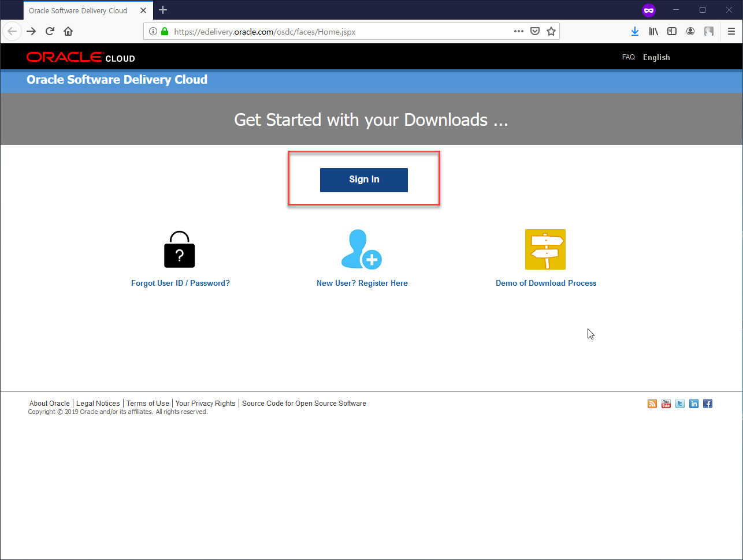Open the English language selector
The height and width of the screenshot is (560, 743).
[x=656, y=57]
